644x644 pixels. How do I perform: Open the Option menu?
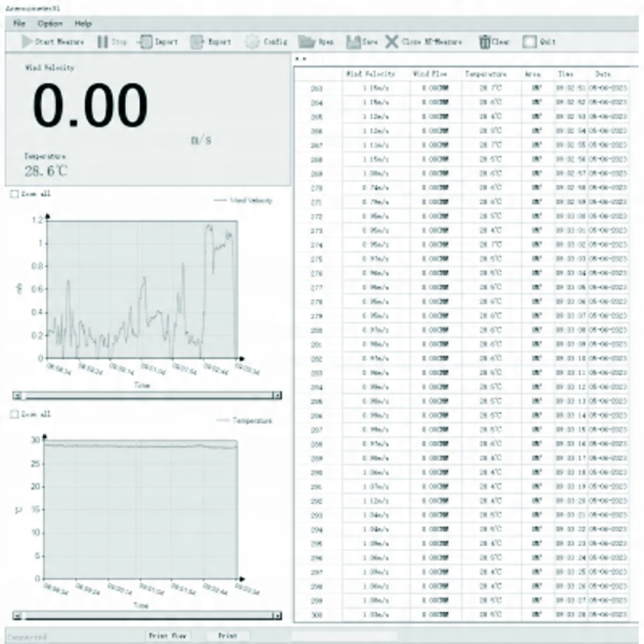(x=50, y=23)
